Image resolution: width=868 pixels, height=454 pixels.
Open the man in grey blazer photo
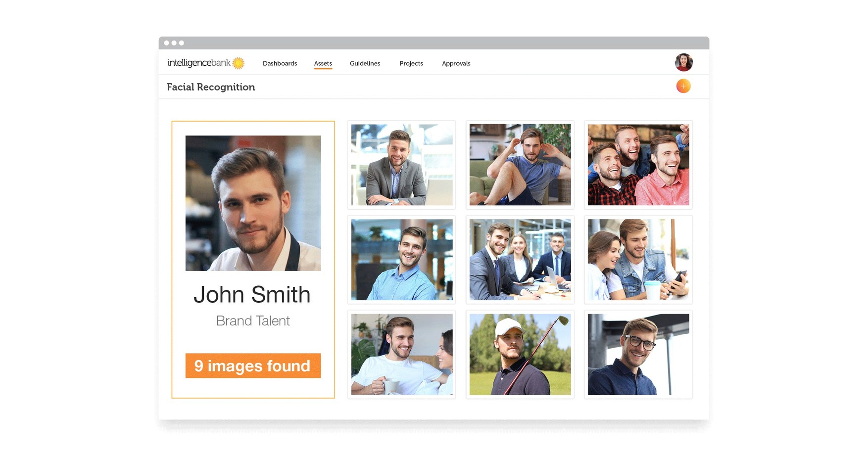[401, 165]
